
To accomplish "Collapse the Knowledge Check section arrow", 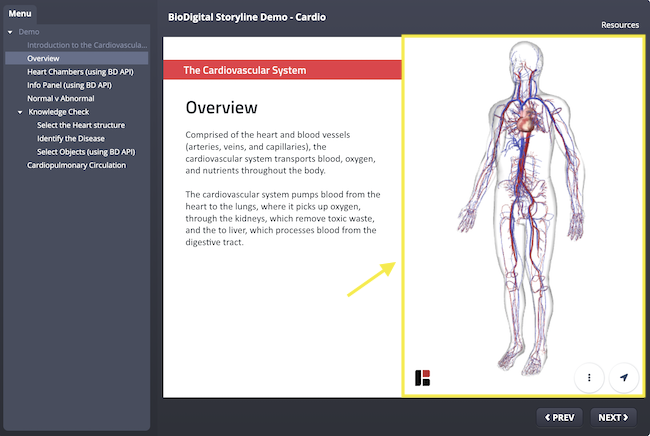I will [x=20, y=112].
